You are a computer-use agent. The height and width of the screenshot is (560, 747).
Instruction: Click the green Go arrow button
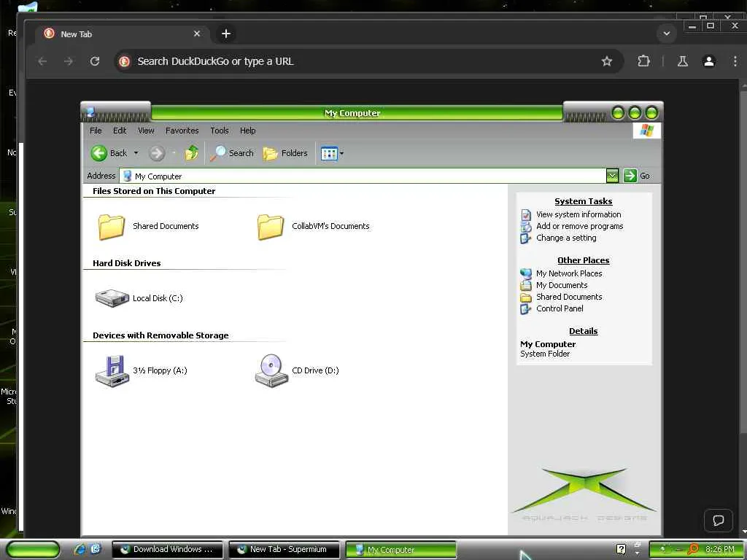point(630,176)
